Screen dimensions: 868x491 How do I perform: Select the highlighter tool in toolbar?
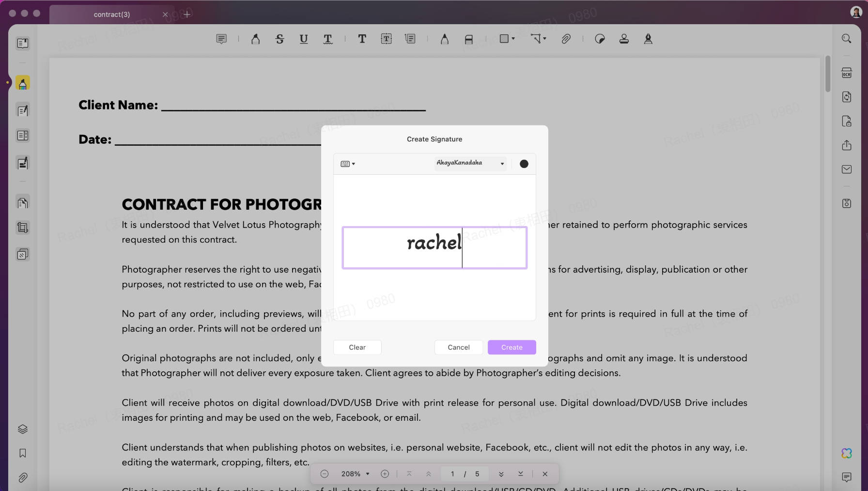click(x=255, y=39)
